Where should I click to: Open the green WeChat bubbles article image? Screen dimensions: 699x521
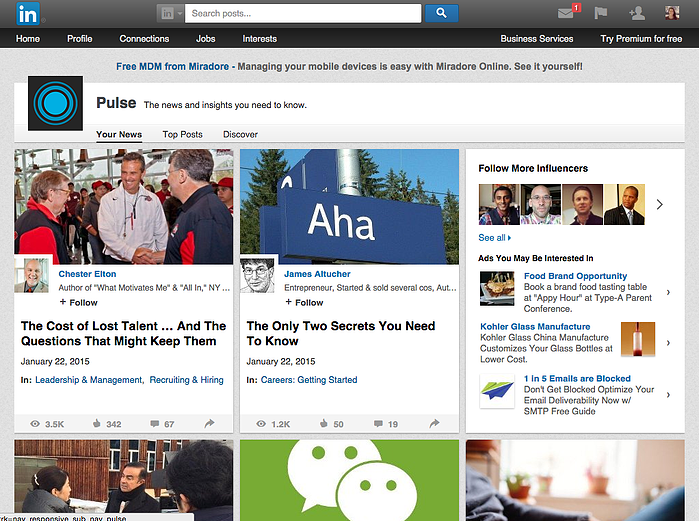pos(350,480)
